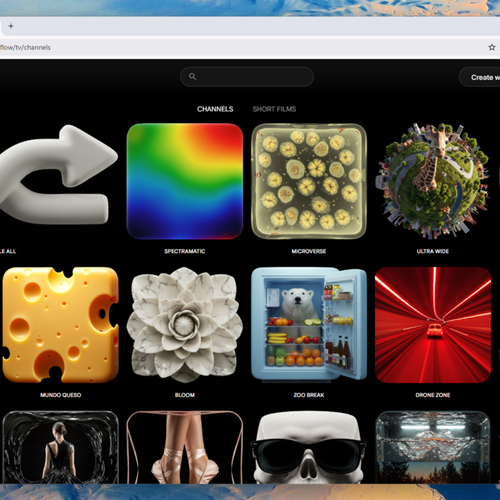Image resolution: width=500 pixels, height=500 pixels.
Task: Open the Mundo Queso cheese thumbnail
Action: click(x=60, y=325)
